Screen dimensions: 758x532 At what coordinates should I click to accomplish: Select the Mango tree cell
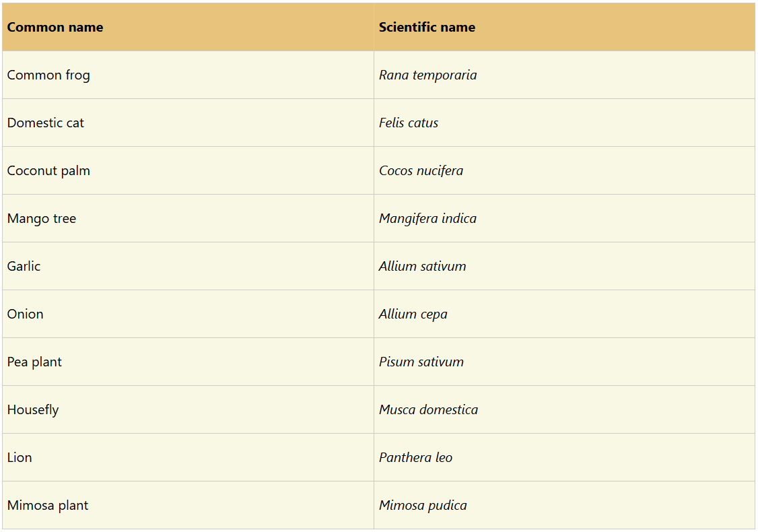point(42,219)
